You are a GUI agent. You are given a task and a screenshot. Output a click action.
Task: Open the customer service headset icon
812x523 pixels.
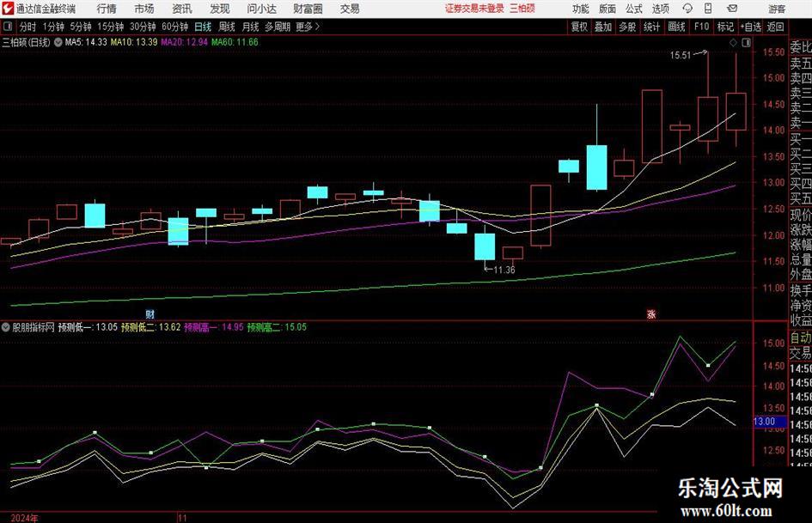[x=687, y=9]
